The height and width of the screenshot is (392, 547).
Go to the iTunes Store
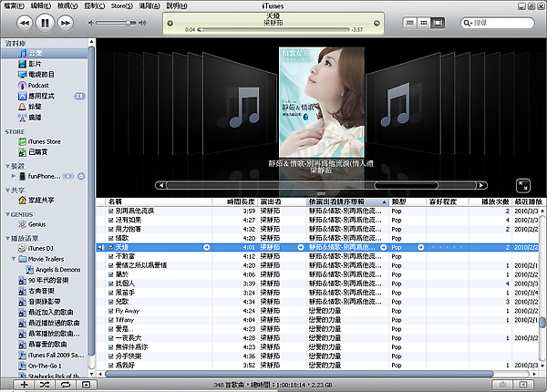(x=44, y=141)
